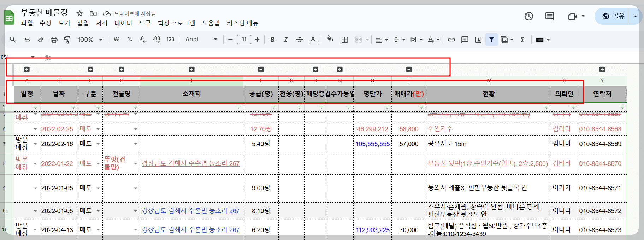Open the 수정 menu
Viewport: 644px width, 240px height.
tap(46, 23)
